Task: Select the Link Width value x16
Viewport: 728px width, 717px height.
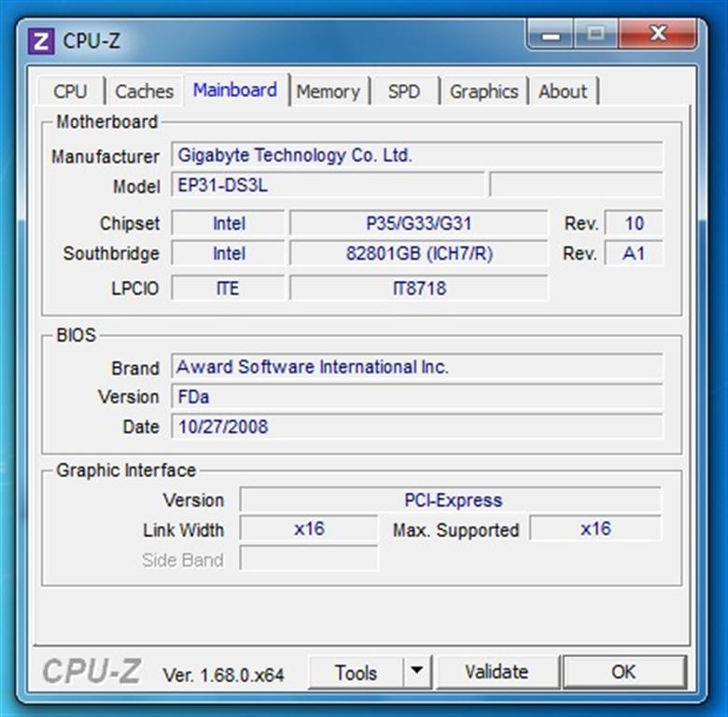Action: (x=309, y=528)
